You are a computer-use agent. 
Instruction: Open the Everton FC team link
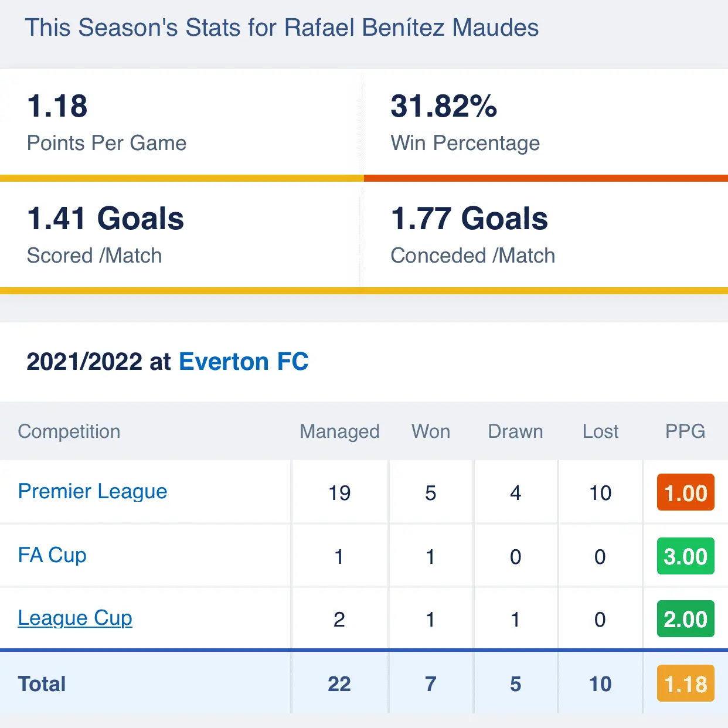pos(243,362)
